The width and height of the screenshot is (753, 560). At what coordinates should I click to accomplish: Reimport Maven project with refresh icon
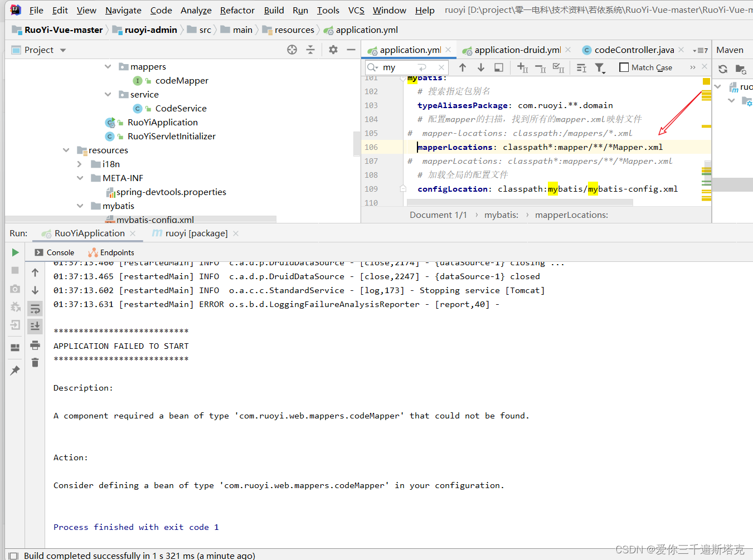tap(722, 69)
